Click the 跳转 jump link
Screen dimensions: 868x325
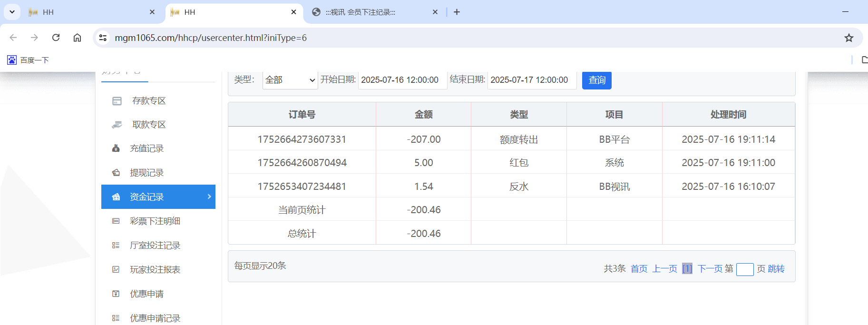tap(776, 269)
